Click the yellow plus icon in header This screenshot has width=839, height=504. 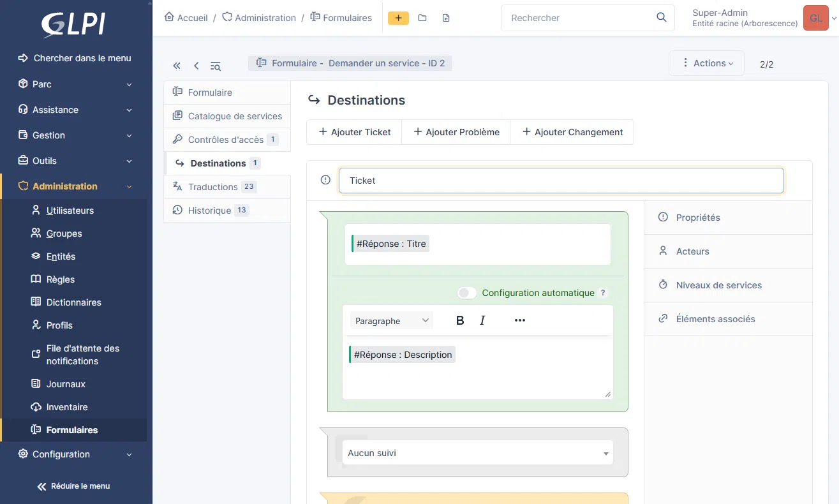pos(398,18)
